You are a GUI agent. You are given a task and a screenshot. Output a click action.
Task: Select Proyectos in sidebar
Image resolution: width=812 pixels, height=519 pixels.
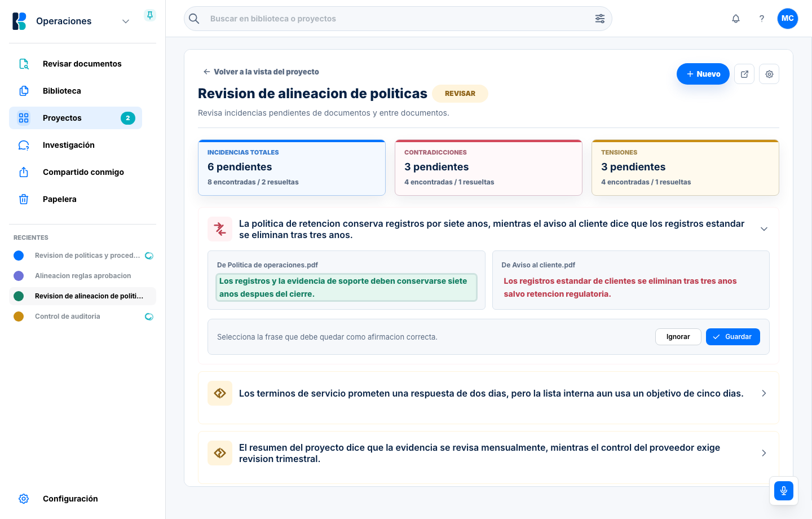tap(76, 118)
